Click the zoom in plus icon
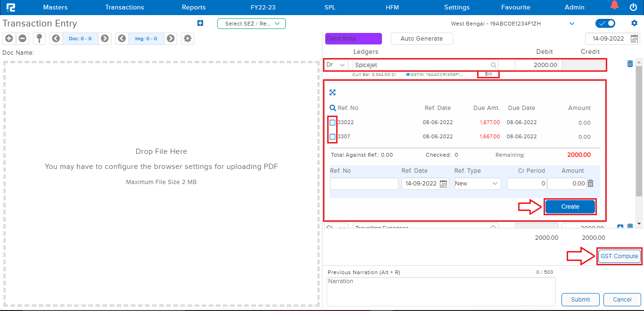The width and height of the screenshot is (644, 311). tap(9, 39)
